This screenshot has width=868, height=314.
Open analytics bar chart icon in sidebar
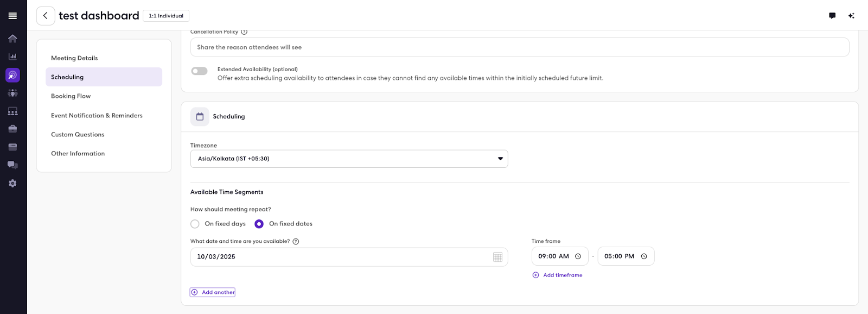(x=12, y=56)
